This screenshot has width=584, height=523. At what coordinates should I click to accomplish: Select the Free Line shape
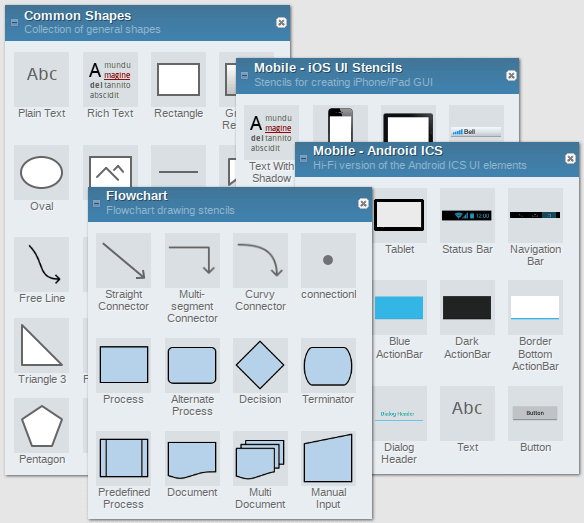coord(41,264)
